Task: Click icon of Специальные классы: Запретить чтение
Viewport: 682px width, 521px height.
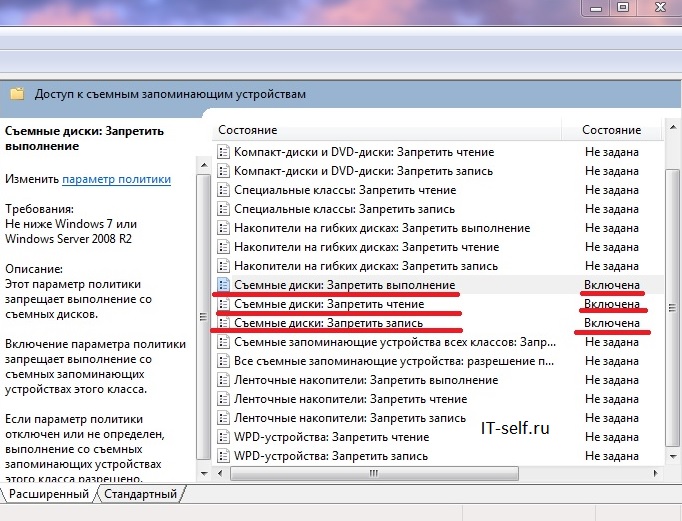Action: click(223, 190)
